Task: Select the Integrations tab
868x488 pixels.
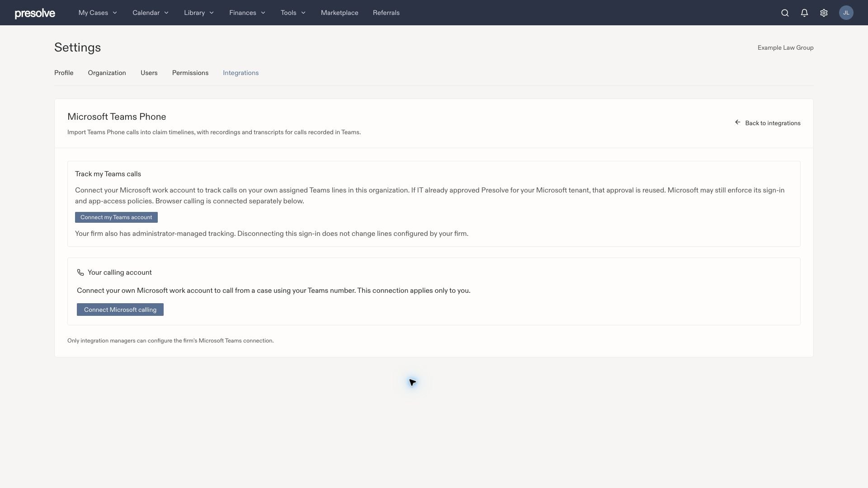Action: [x=241, y=73]
